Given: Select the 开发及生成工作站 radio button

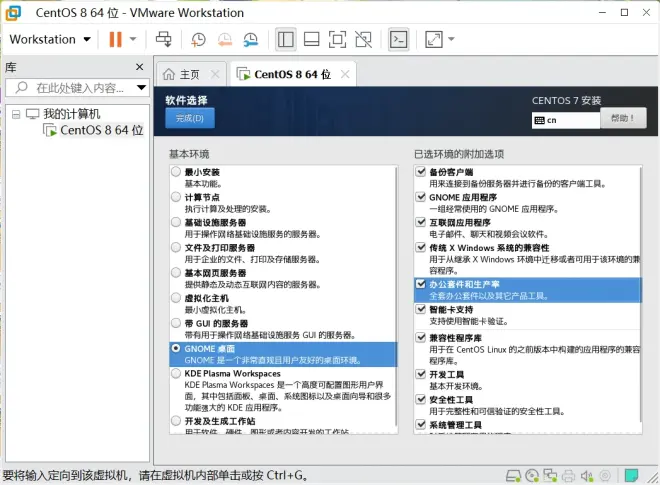Looking at the screenshot, I should tap(176, 421).
